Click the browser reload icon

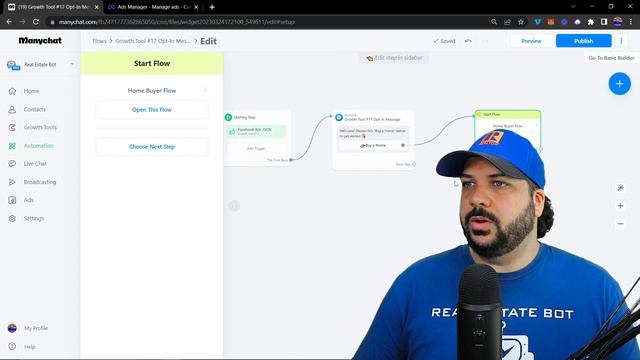pyautogui.click(x=36, y=22)
